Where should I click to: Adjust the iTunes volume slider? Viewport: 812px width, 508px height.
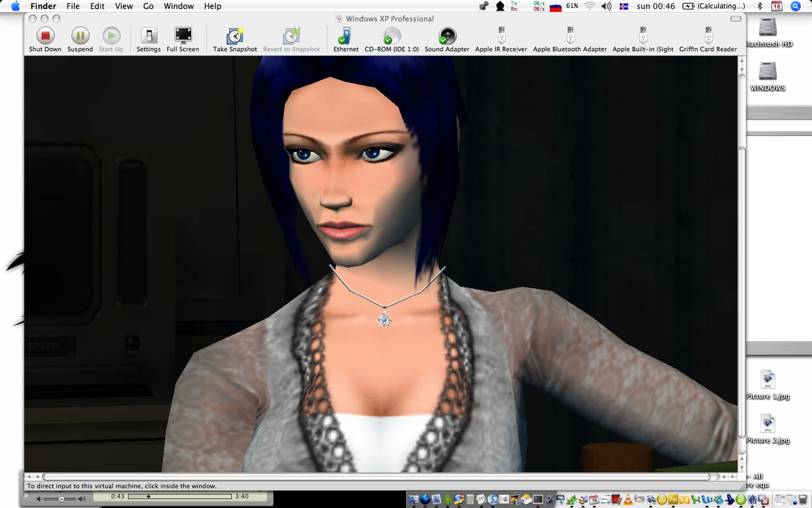[61, 499]
